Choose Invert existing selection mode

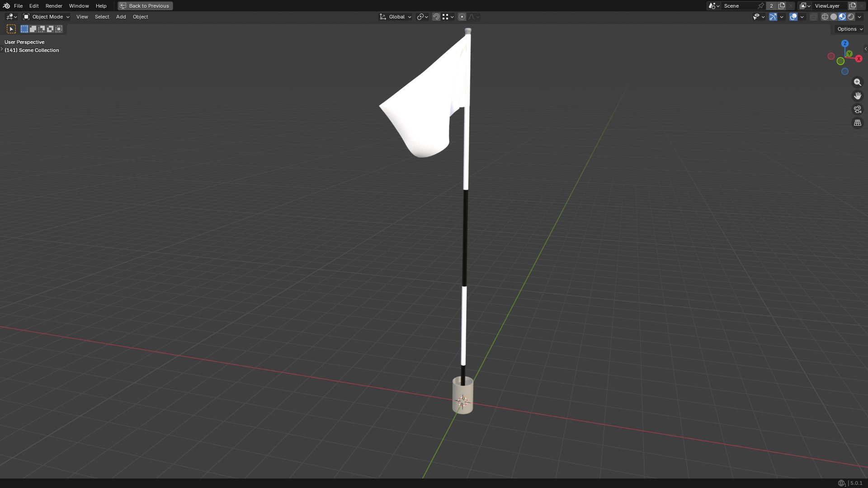[x=50, y=29]
